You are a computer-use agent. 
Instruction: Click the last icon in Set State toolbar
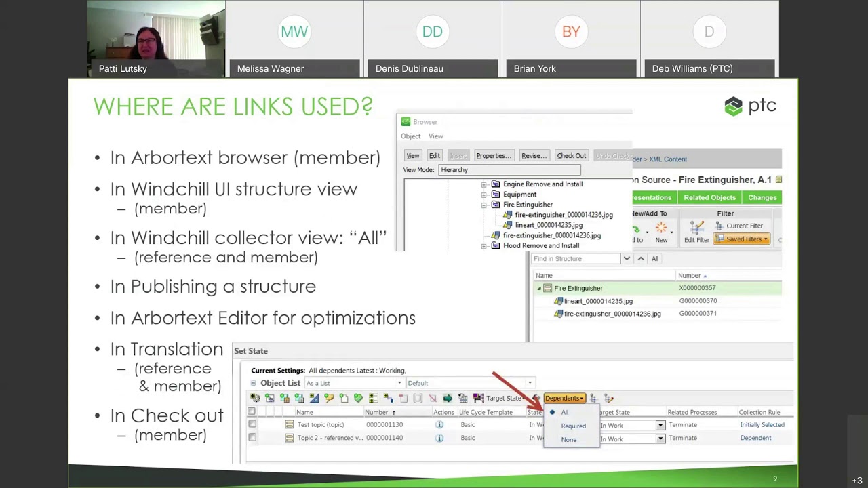tap(609, 399)
